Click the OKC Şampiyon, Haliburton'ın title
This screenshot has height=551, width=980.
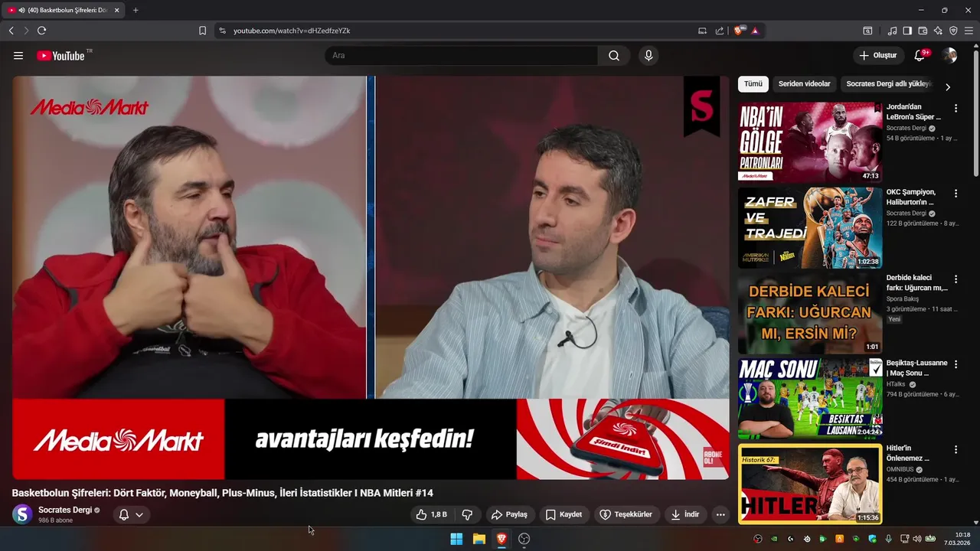[911, 197]
